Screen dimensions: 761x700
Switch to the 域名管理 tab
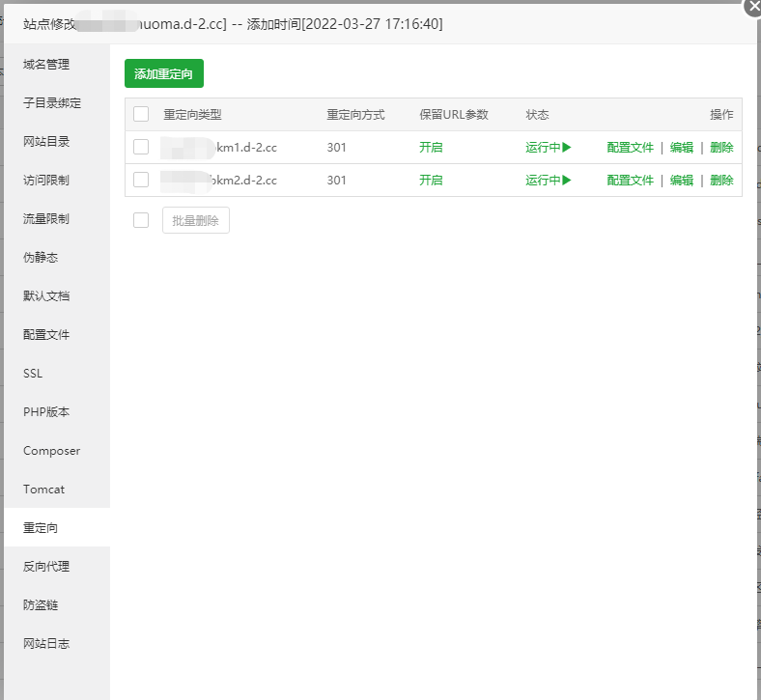(x=46, y=65)
